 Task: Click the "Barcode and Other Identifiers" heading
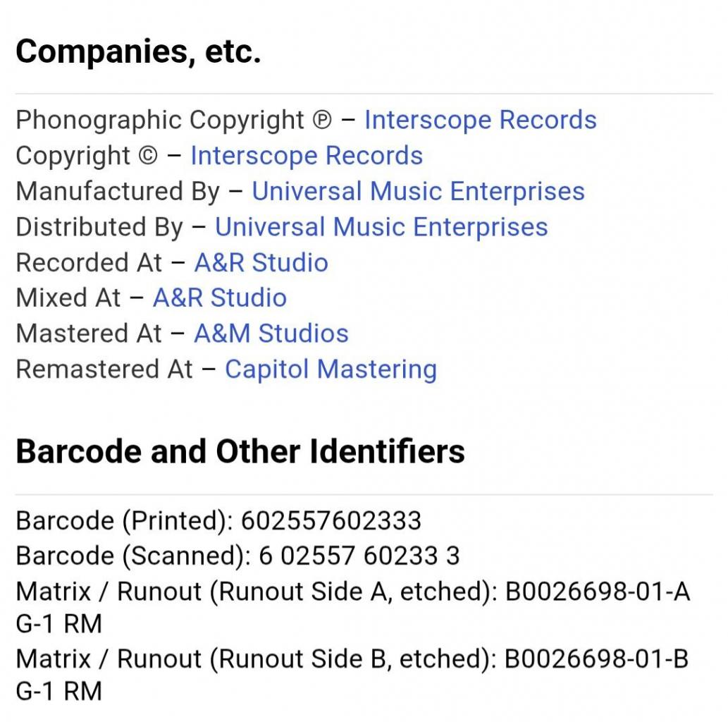(x=240, y=451)
